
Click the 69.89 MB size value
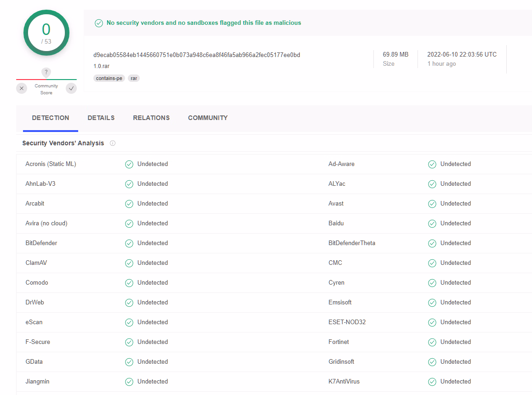395,55
